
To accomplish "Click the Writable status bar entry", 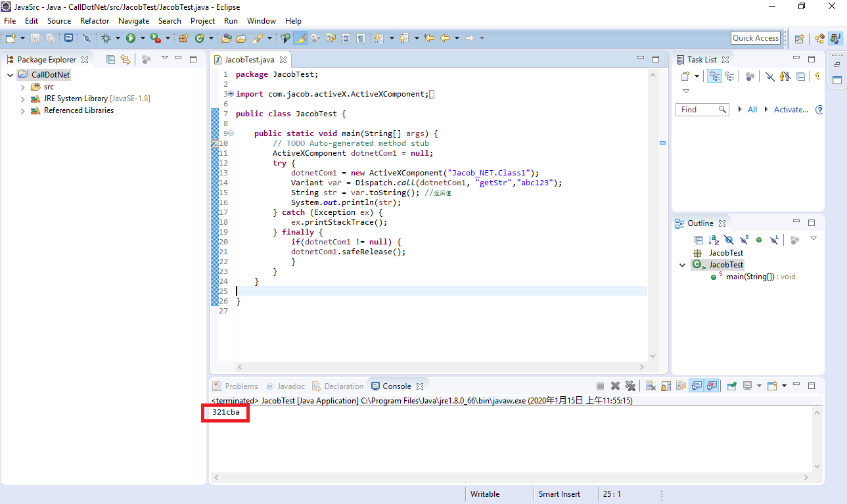I will coord(485,494).
